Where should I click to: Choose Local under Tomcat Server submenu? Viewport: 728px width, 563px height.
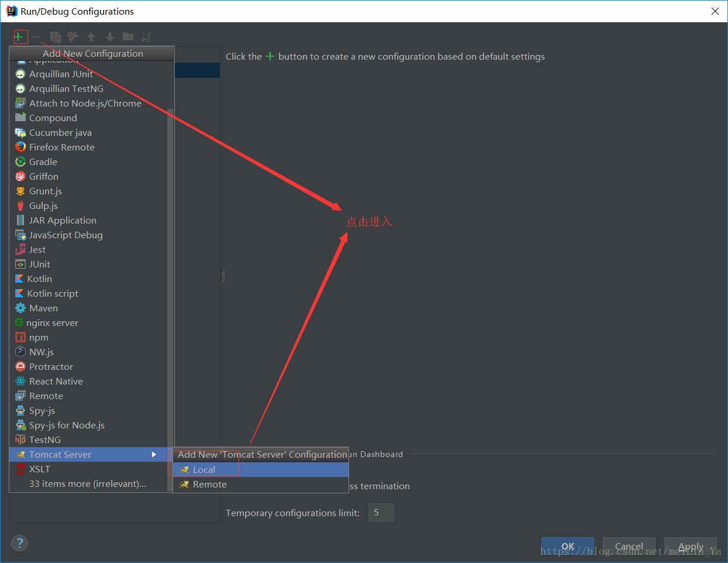click(261, 469)
